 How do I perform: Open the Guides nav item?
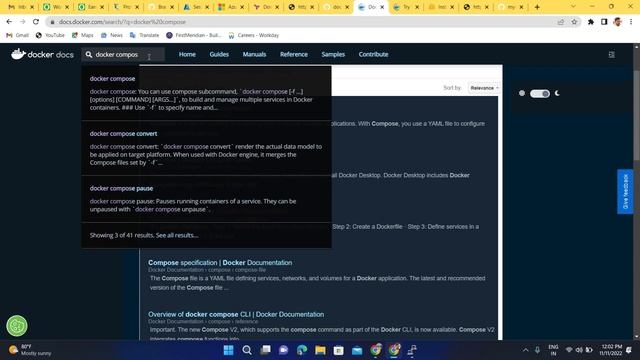(219, 54)
